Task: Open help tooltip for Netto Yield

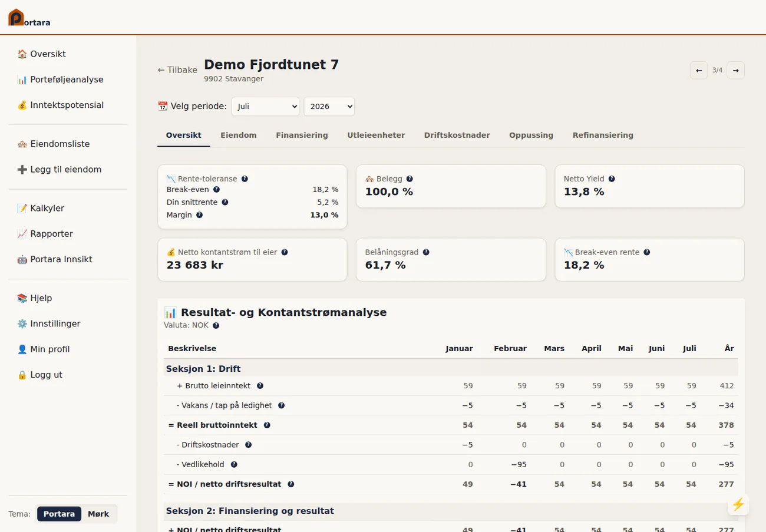Action: 612,179
